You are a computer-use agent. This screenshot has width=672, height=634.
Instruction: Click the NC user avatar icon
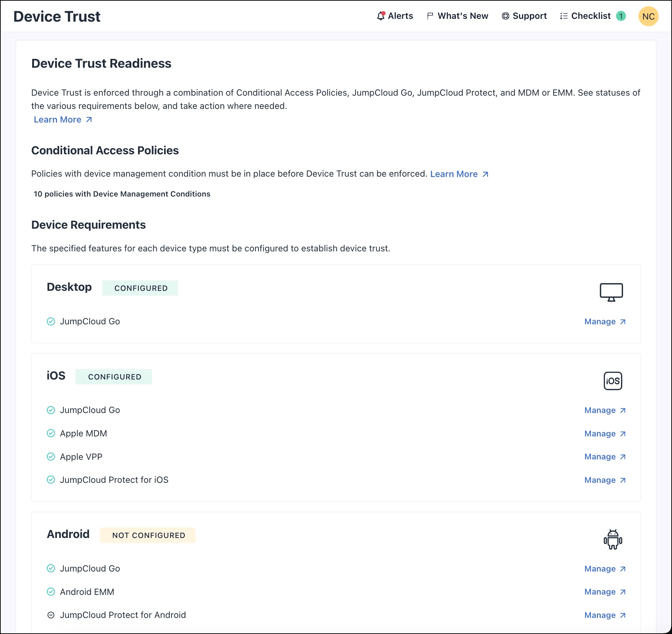649,16
